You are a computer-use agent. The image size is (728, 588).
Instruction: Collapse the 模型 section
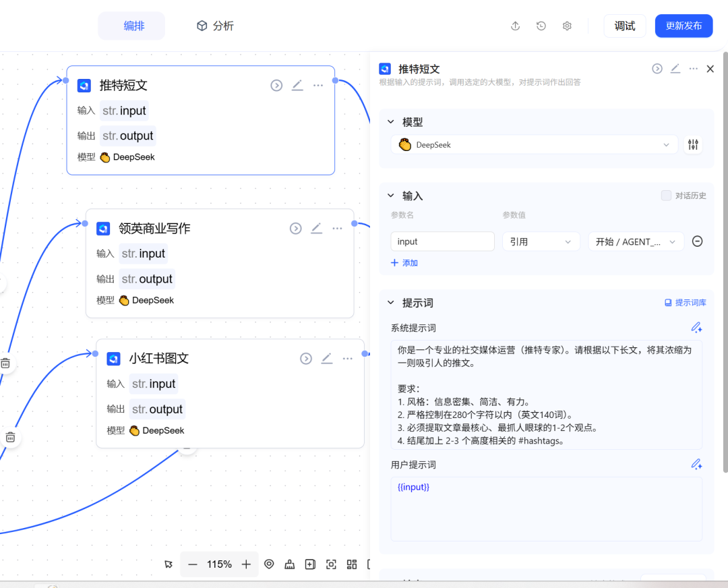click(390, 122)
